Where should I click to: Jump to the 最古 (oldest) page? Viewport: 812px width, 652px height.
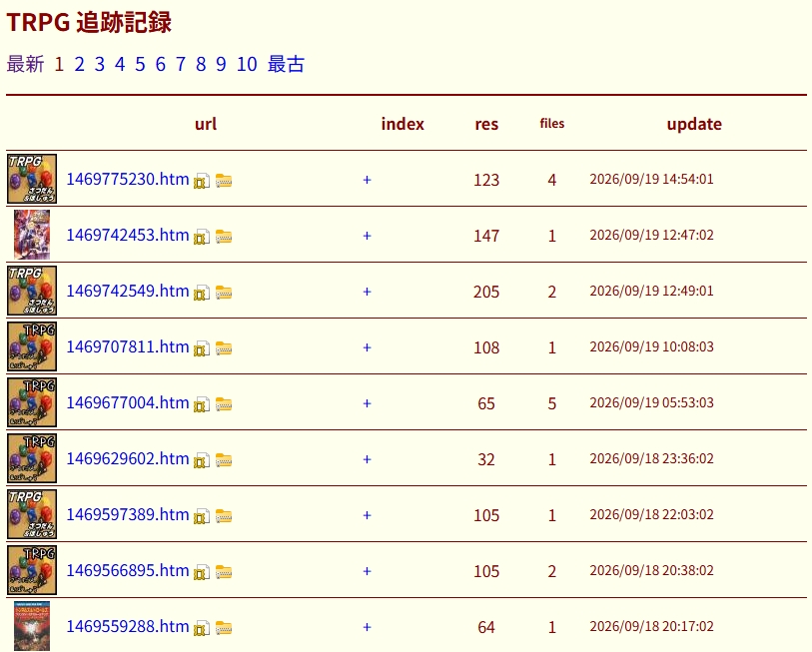tap(286, 64)
